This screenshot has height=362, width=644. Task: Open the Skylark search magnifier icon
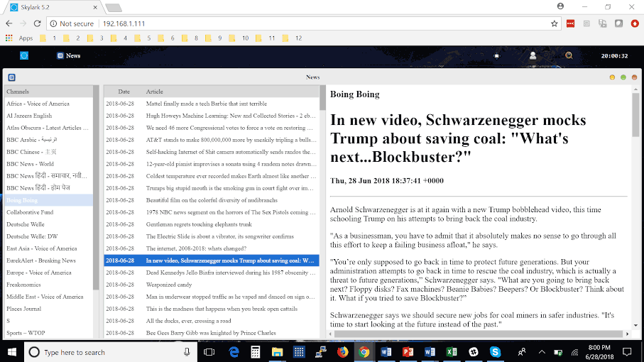569,56
